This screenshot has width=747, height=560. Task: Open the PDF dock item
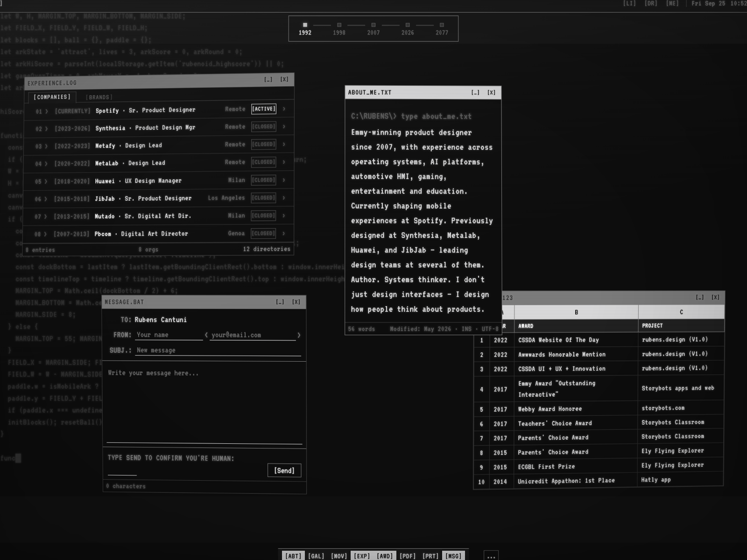pyautogui.click(x=408, y=556)
